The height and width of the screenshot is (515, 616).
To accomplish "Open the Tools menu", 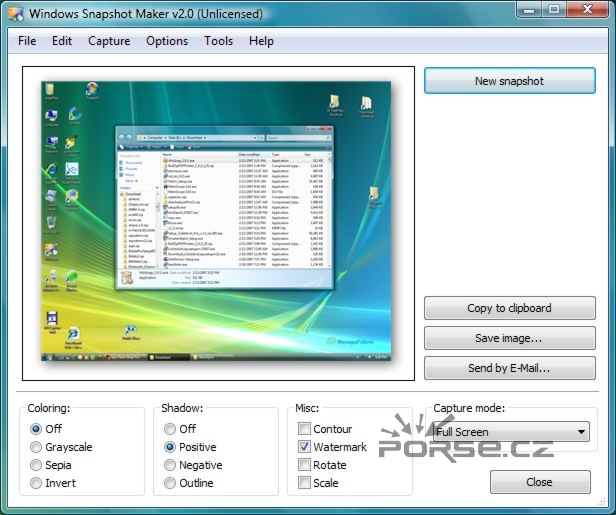I will [x=218, y=41].
